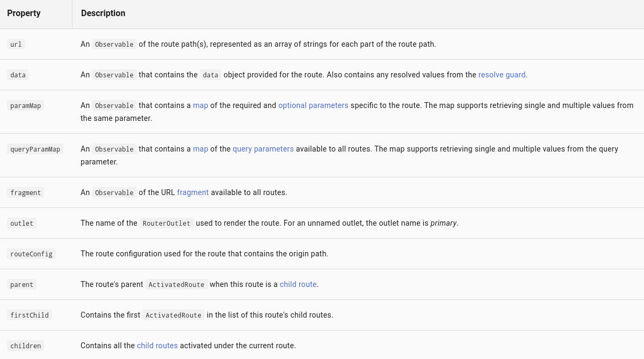Click the firstChild property code label
Image resolution: width=644 pixels, height=359 pixels.
(30, 315)
